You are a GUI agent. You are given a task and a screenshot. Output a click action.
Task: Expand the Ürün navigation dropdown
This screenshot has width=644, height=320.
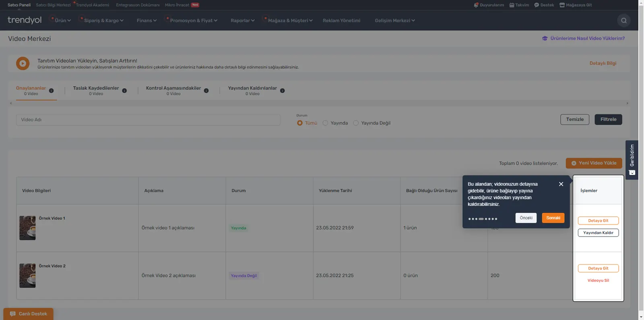pos(63,21)
